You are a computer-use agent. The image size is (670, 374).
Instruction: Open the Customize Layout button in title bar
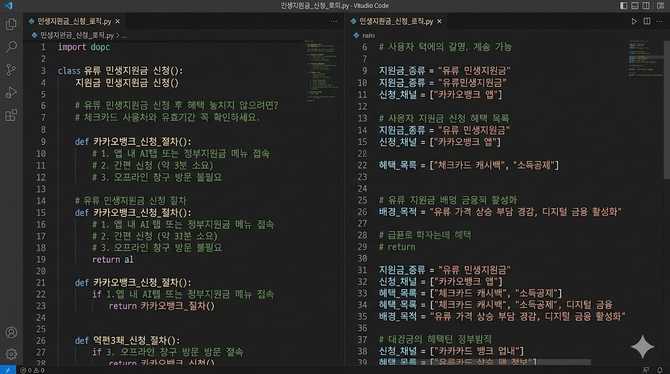coord(660,6)
